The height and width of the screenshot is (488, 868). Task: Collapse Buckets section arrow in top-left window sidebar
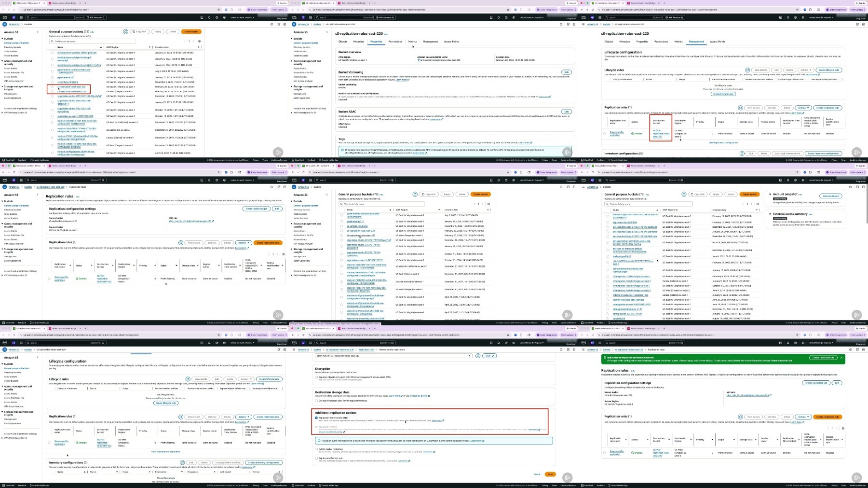pyautogui.click(x=2, y=39)
